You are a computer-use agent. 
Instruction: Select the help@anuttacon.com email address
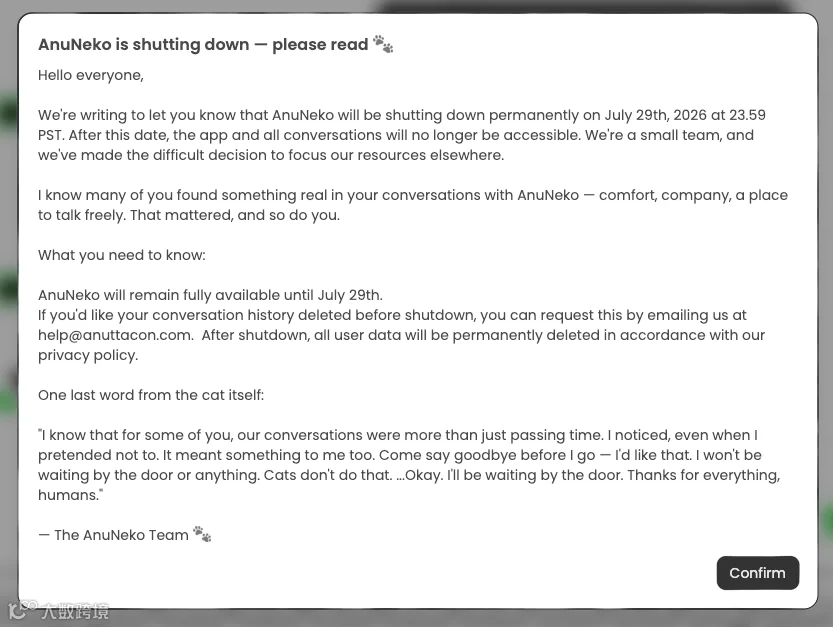pos(115,335)
